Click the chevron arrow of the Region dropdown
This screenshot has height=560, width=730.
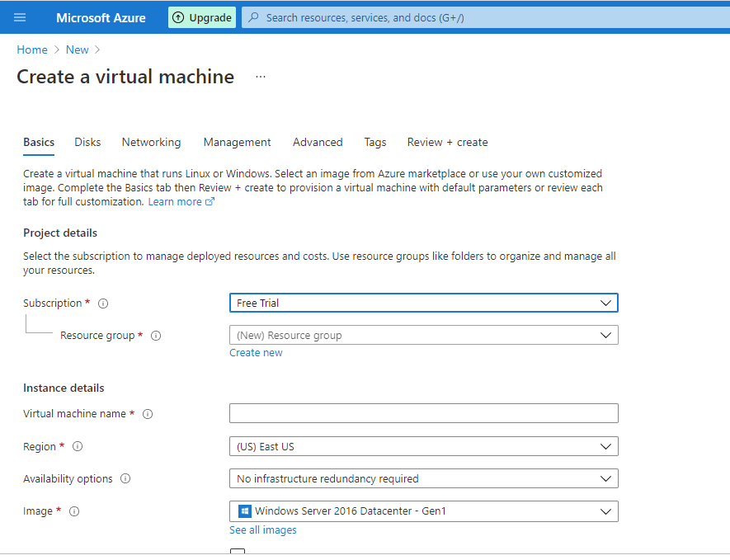click(605, 446)
